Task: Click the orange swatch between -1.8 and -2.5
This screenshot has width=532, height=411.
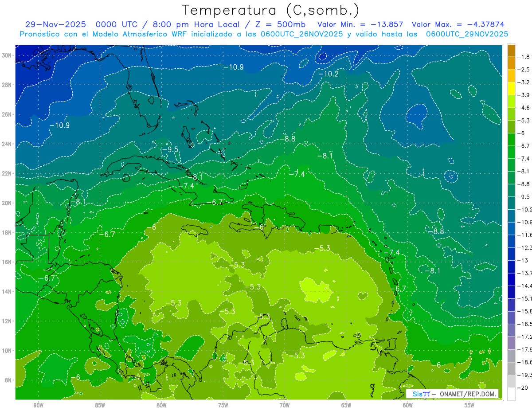Action: [x=511, y=63]
